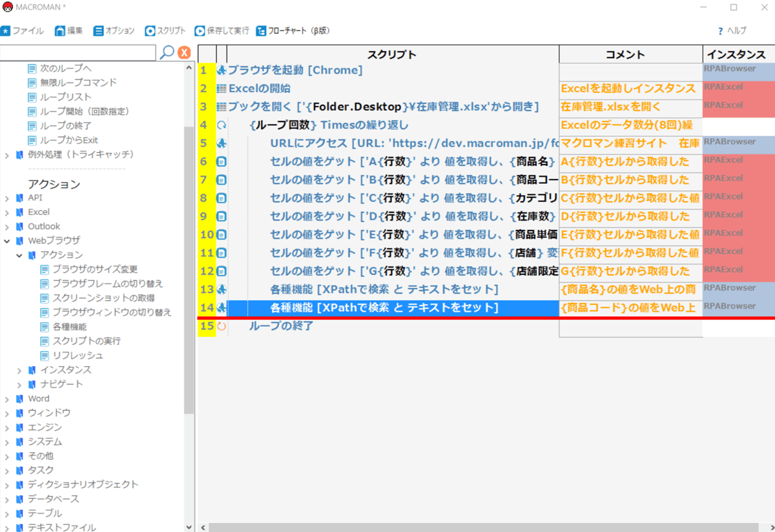Click the magnifier search icon
775x532 pixels.
point(167,52)
